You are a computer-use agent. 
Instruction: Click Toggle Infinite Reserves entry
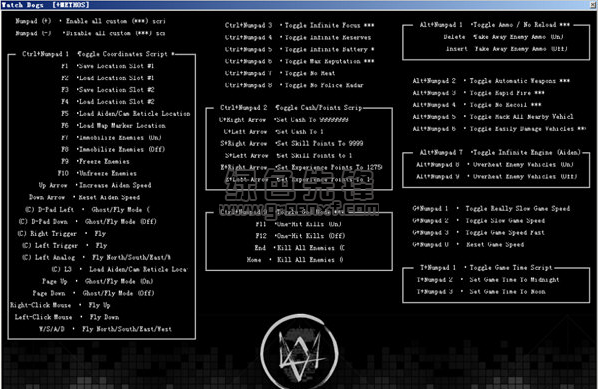click(x=297, y=37)
